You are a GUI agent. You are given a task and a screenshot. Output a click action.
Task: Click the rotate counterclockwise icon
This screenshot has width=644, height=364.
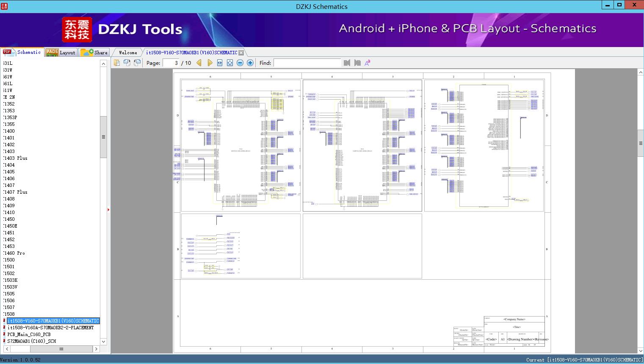[x=127, y=63]
